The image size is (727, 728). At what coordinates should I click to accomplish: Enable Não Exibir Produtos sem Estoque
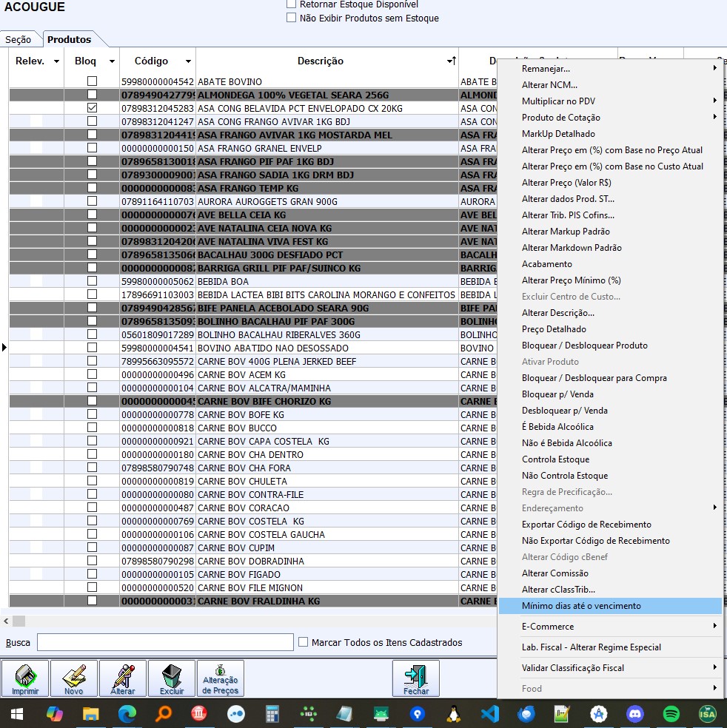click(x=292, y=18)
